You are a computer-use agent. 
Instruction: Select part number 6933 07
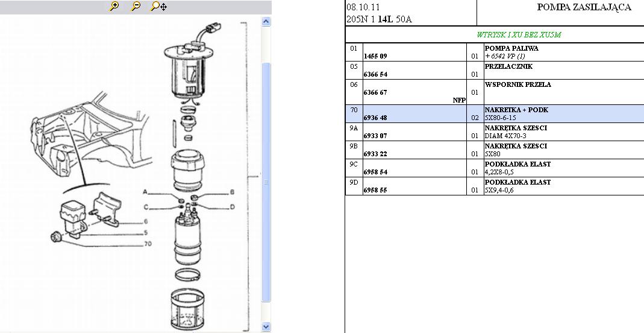click(x=375, y=136)
